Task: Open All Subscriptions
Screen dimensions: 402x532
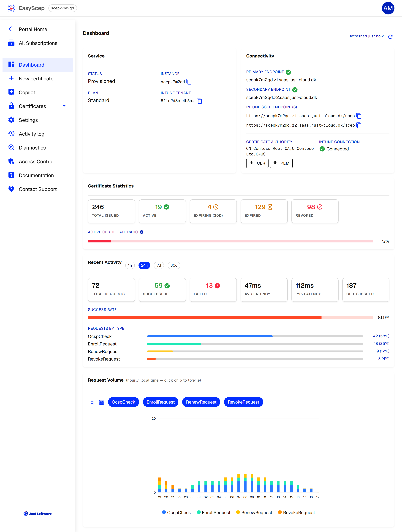Action: (x=38, y=43)
